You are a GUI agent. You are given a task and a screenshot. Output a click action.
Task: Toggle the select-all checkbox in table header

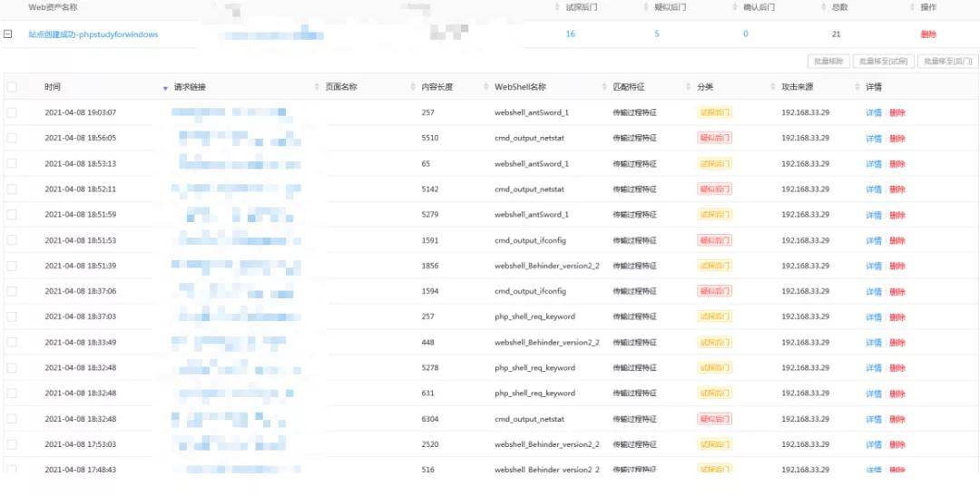pyautogui.click(x=12, y=88)
